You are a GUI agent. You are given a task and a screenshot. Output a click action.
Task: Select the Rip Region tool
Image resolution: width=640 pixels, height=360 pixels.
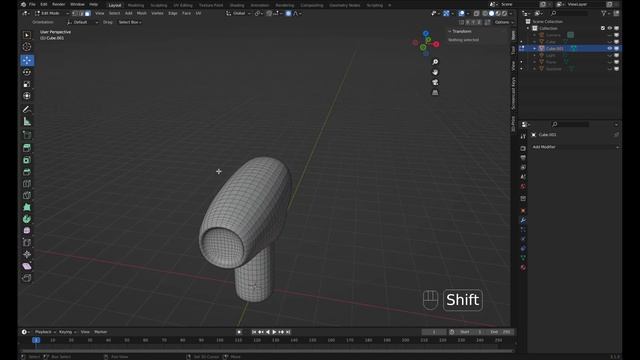[x=27, y=278]
